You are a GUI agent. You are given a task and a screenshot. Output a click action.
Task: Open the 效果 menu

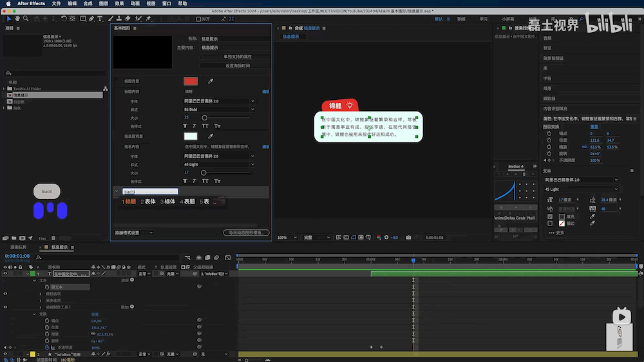pyautogui.click(x=119, y=3)
